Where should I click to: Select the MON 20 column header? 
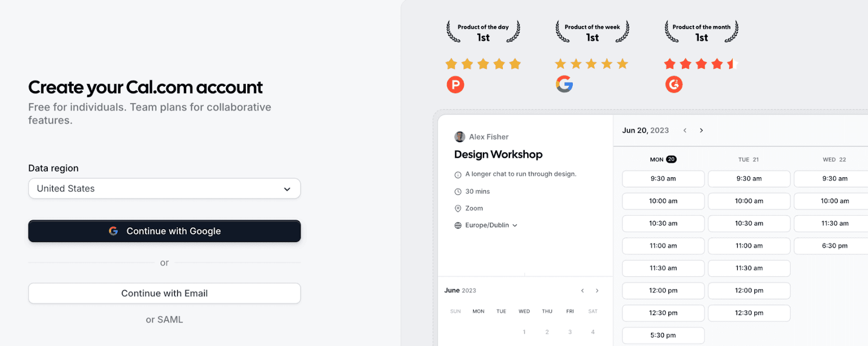tap(663, 159)
